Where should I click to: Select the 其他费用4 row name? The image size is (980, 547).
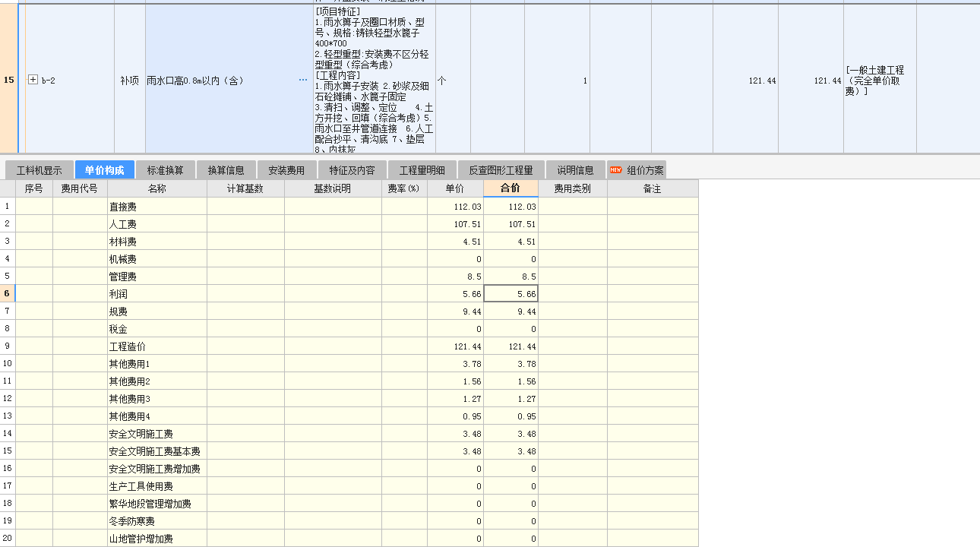[x=130, y=416]
